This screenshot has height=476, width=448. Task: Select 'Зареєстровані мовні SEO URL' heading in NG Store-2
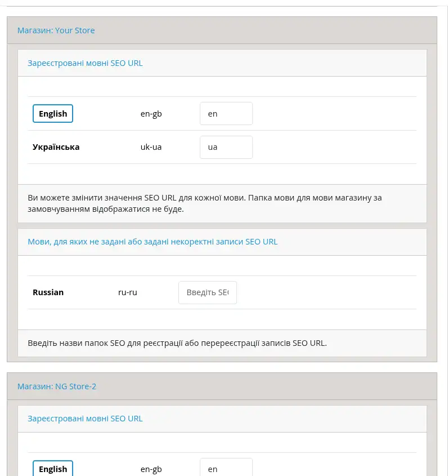[85, 419]
